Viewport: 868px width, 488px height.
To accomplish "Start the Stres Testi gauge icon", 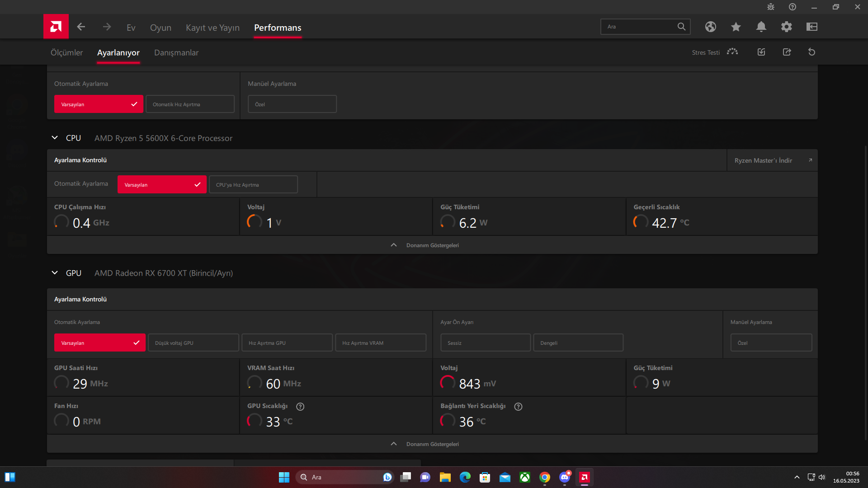I will pos(732,52).
